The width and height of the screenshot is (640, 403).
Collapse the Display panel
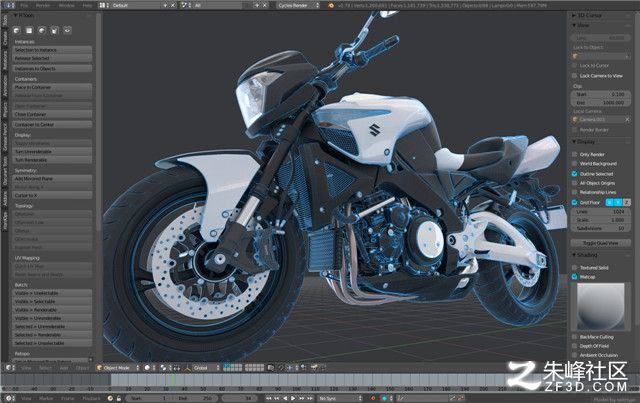click(584, 142)
